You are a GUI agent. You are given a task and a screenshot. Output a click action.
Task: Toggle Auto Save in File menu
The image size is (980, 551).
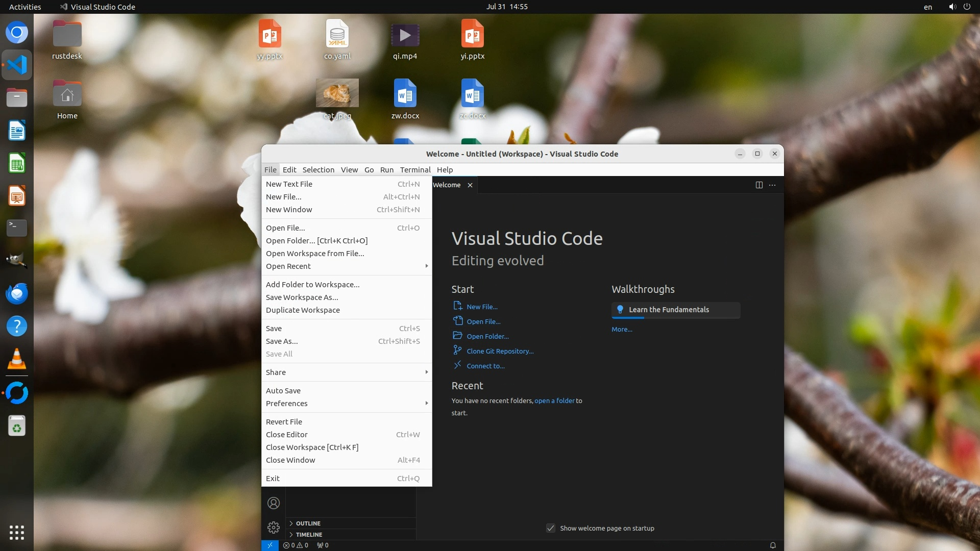coord(283,390)
